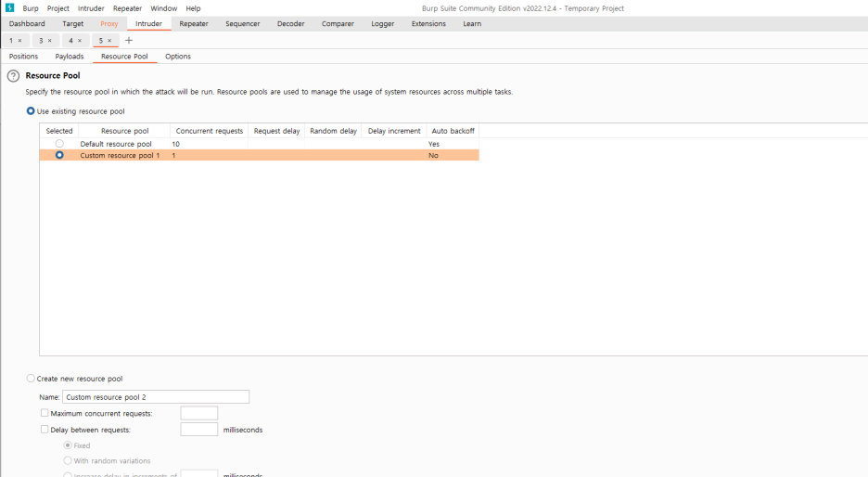Select Intruder attack tab 3
868x477 pixels.
pos(41,41)
